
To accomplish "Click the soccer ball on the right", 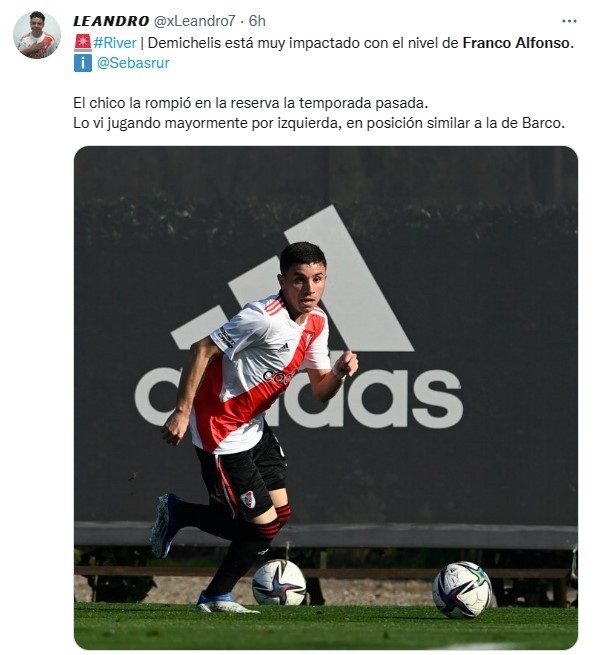I will coord(462,590).
